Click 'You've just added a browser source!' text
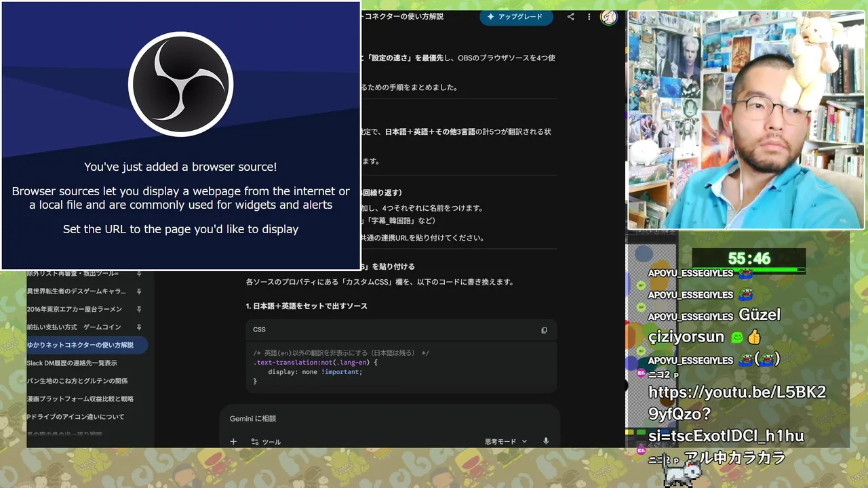 tap(180, 167)
